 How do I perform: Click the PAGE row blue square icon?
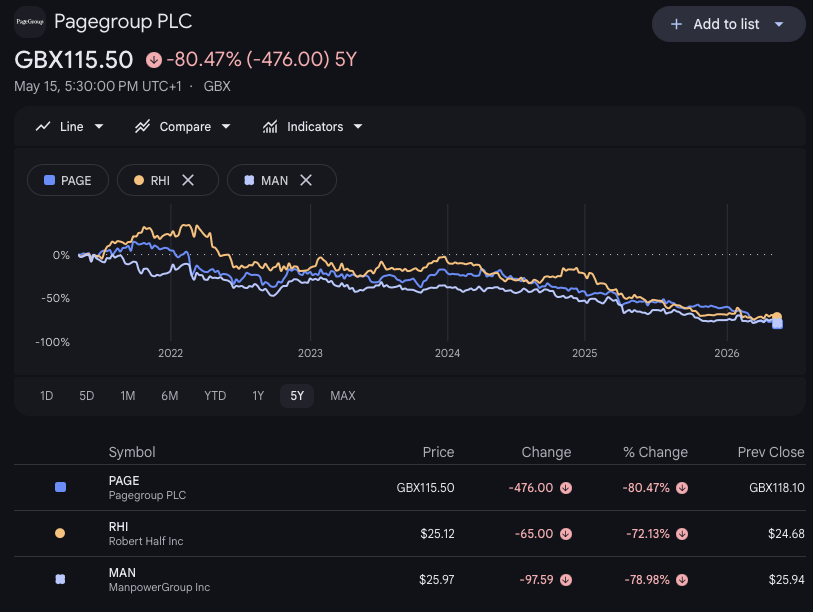(x=60, y=487)
